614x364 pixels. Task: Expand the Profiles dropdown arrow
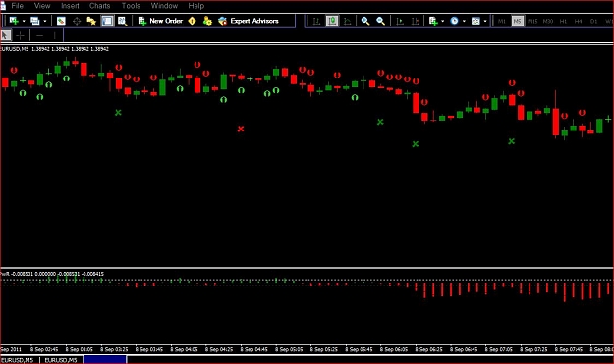pyautogui.click(x=45, y=21)
